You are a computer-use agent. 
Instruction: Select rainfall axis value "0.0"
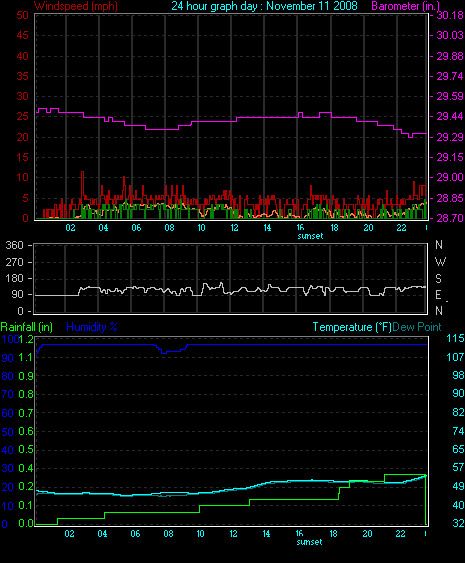[26, 524]
